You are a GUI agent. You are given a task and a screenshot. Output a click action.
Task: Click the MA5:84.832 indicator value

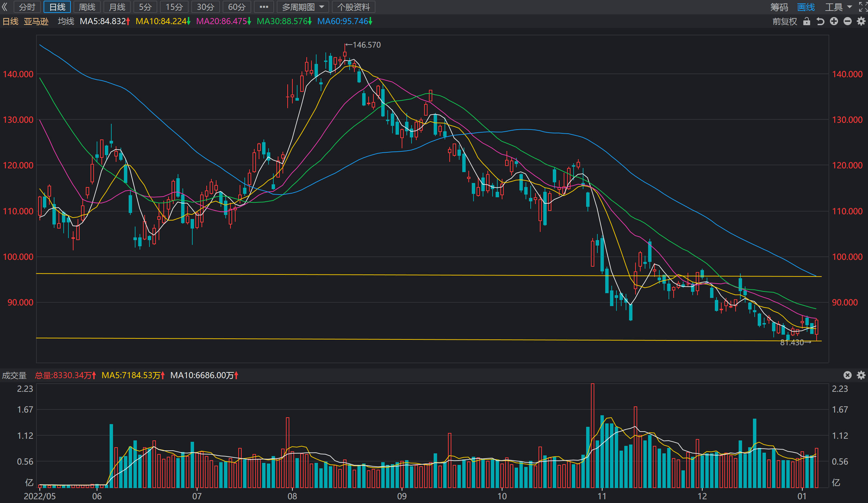click(105, 21)
